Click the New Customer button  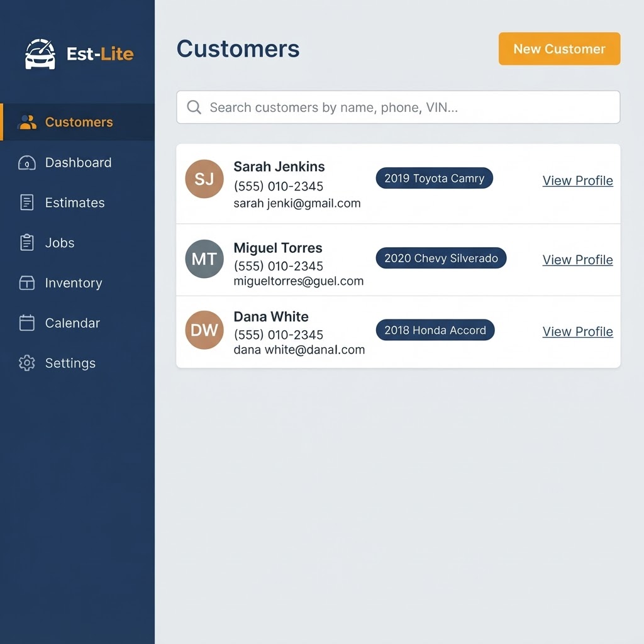click(x=559, y=49)
